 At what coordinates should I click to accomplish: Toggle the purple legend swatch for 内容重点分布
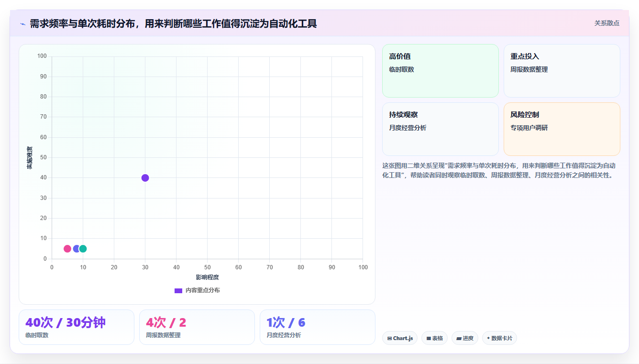tap(178, 290)
